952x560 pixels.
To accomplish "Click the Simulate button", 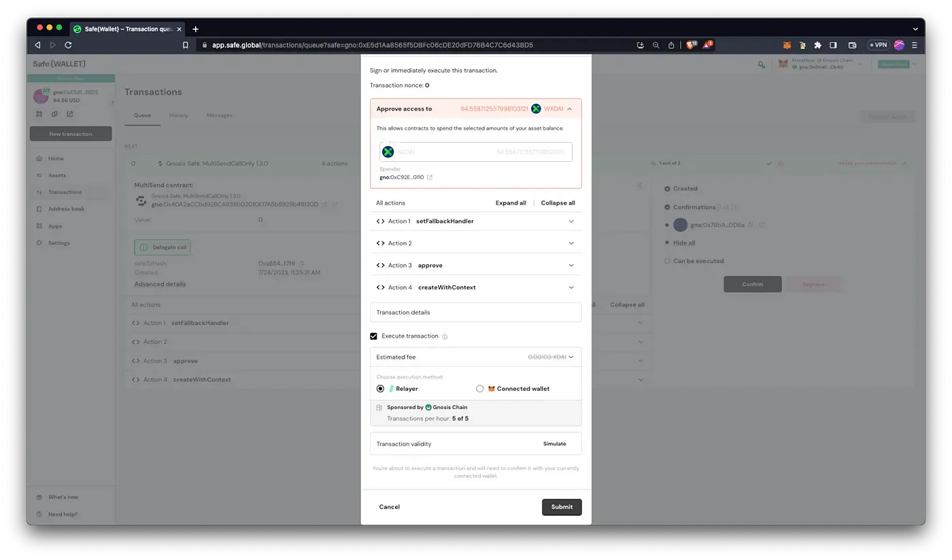I will coord(554,444).
